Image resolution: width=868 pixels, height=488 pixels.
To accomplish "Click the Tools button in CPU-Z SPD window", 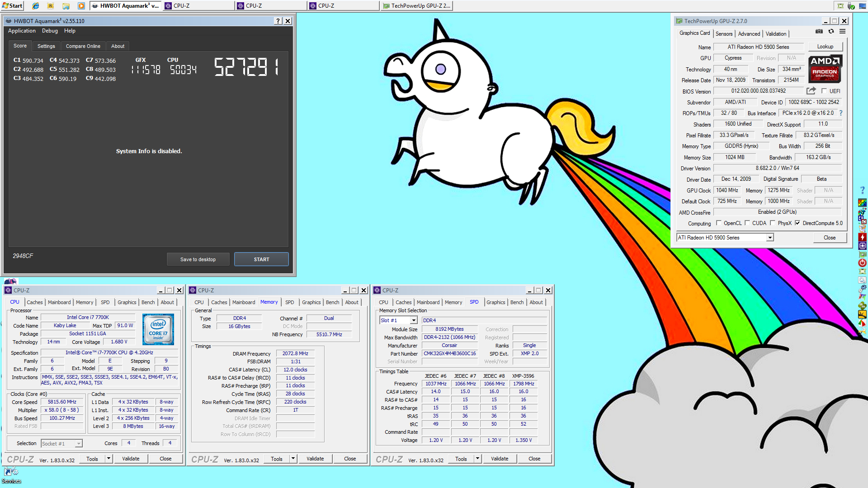I will coord(461,459).
